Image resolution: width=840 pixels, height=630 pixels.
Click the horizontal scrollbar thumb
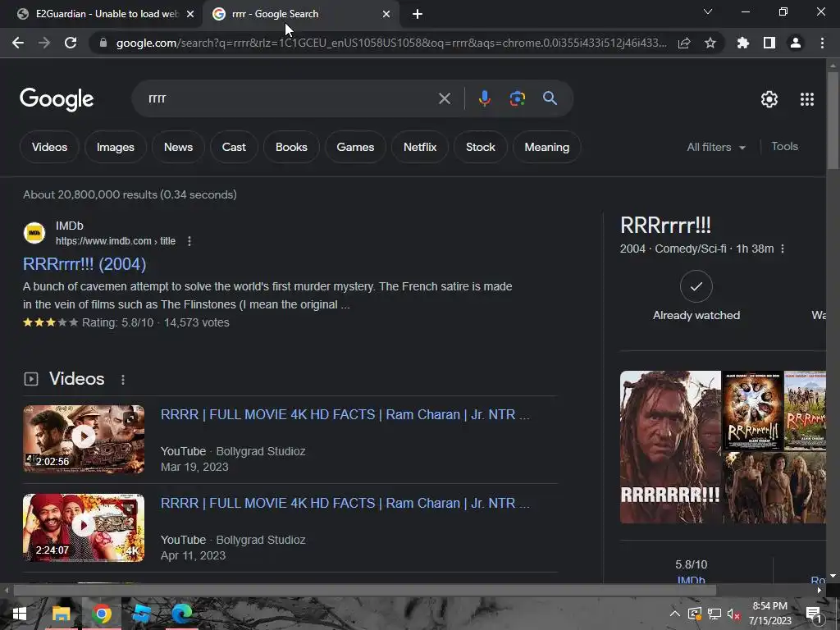coord(365,591)
